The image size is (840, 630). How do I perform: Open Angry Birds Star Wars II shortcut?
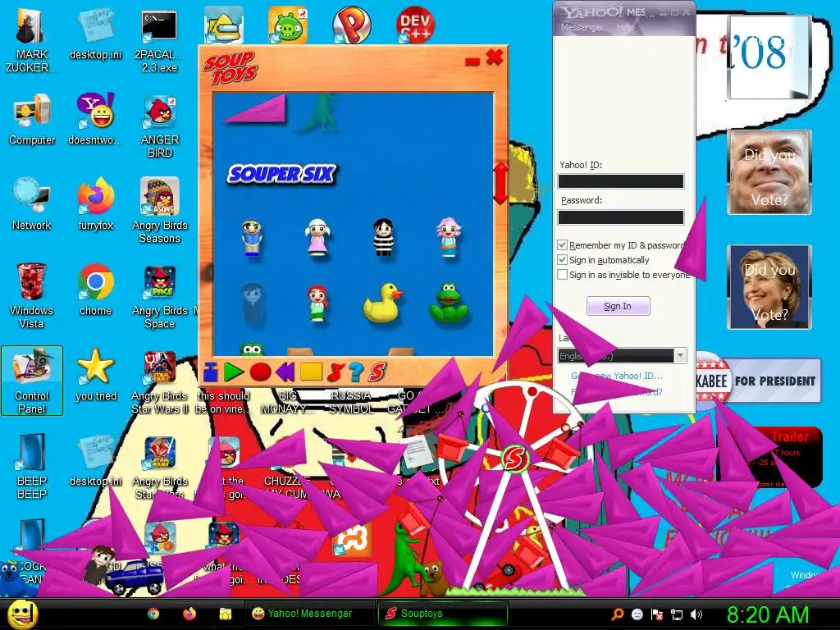(x=160, y=381)
